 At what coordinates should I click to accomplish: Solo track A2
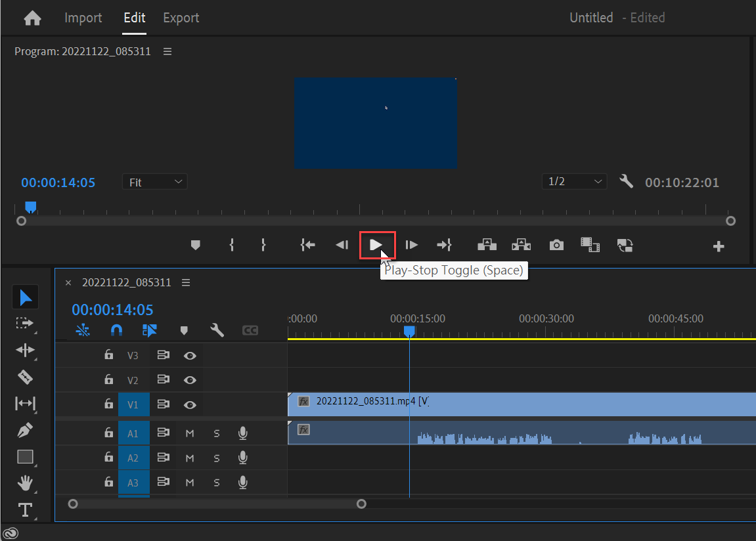click(217, 458)
